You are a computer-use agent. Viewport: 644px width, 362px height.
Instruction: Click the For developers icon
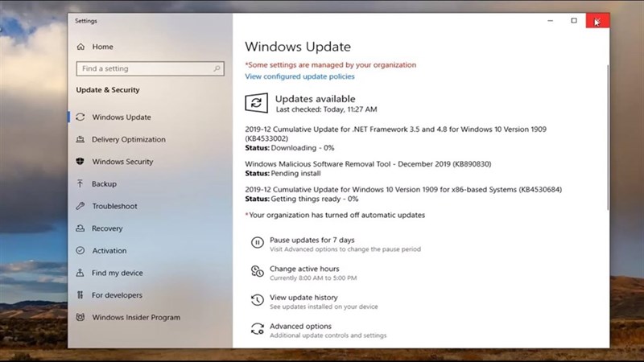(80, 294)
